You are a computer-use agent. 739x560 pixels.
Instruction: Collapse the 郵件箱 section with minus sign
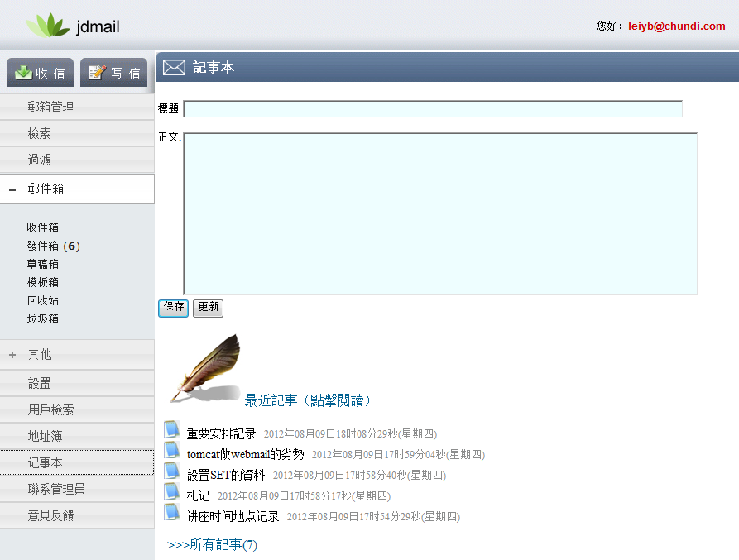pyautogui.click(x=12, y=189)
